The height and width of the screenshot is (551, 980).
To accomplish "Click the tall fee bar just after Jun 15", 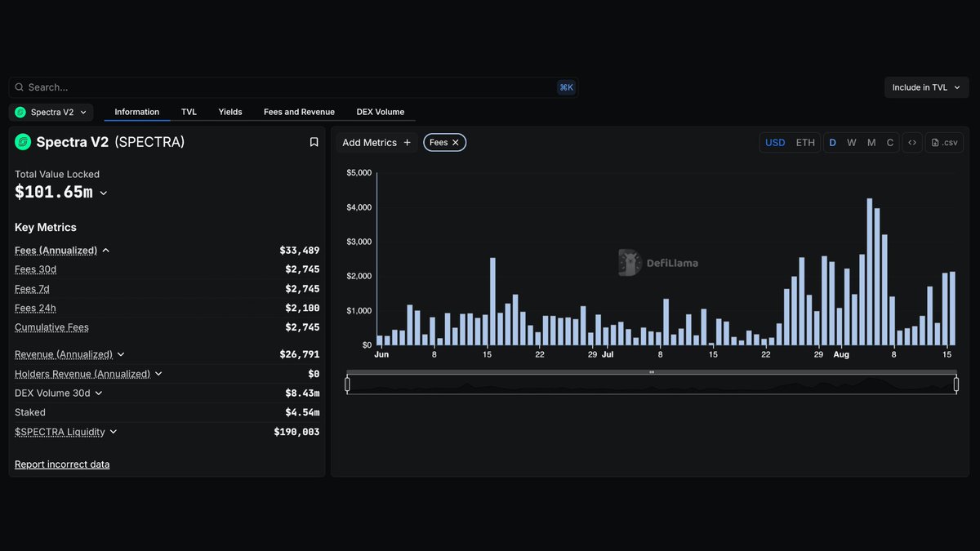I will pyautogui.click(x=492, y=302).
